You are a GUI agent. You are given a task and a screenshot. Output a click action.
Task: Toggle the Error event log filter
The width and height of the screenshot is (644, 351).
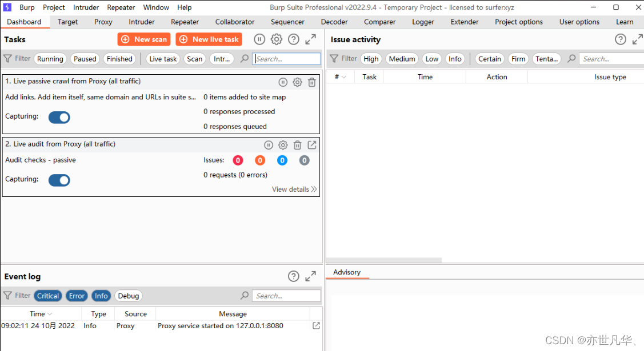tap(77, 296)
